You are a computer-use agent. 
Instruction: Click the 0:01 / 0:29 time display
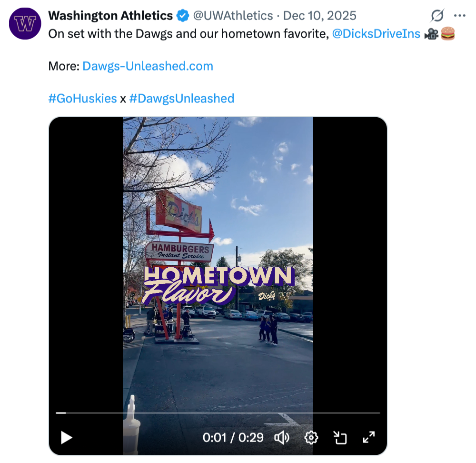tap(233, 437)
